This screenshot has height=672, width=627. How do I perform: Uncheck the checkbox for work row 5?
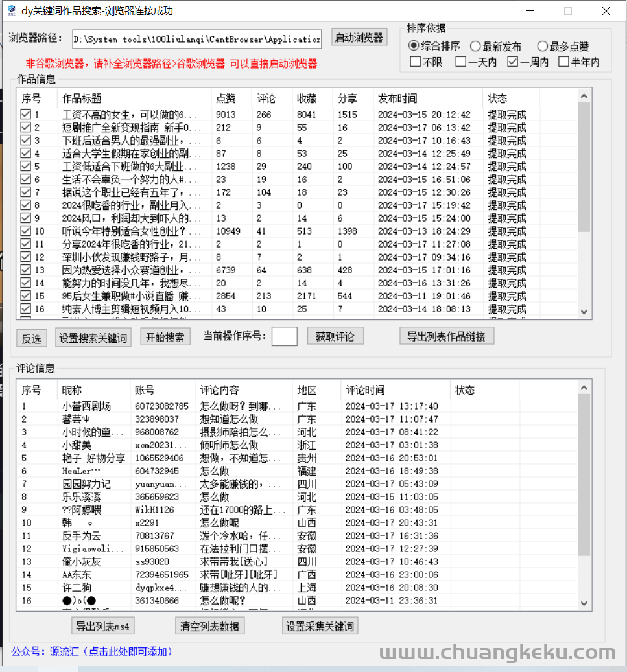[26, 167]
